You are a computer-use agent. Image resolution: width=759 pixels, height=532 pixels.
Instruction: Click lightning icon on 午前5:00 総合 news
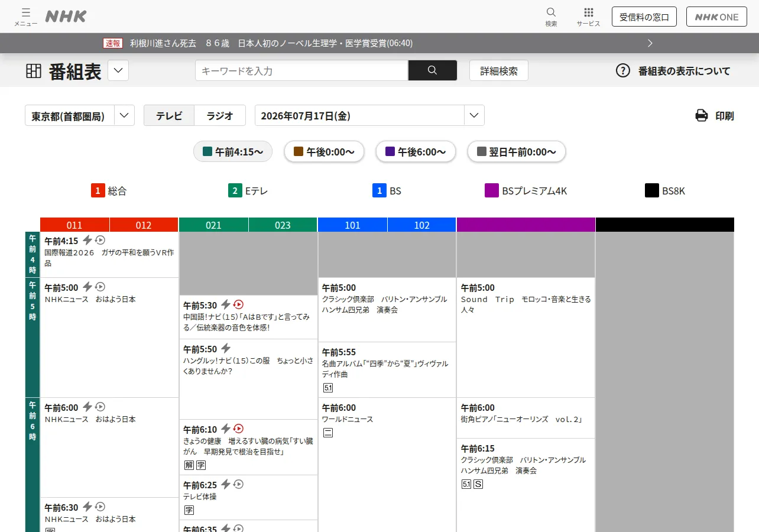click(87, 287)
